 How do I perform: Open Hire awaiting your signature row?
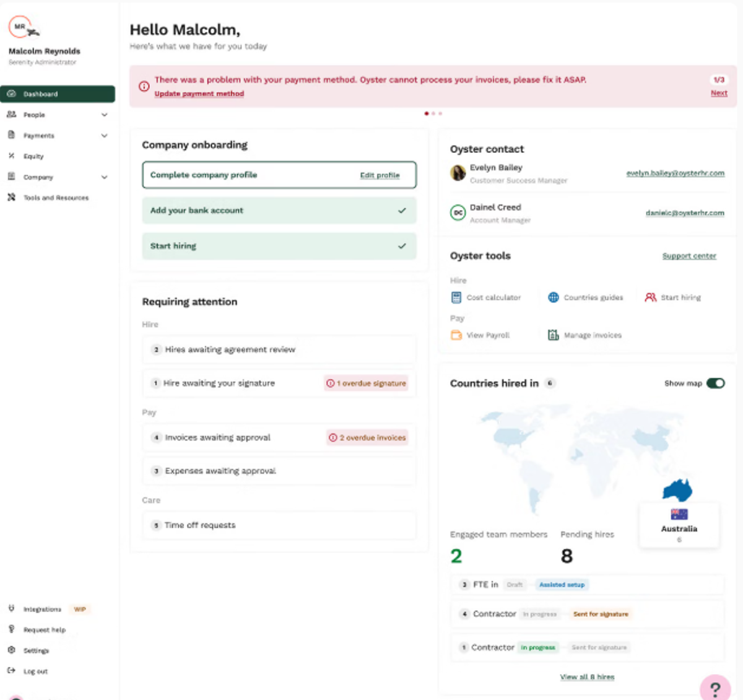coord(279,383)
